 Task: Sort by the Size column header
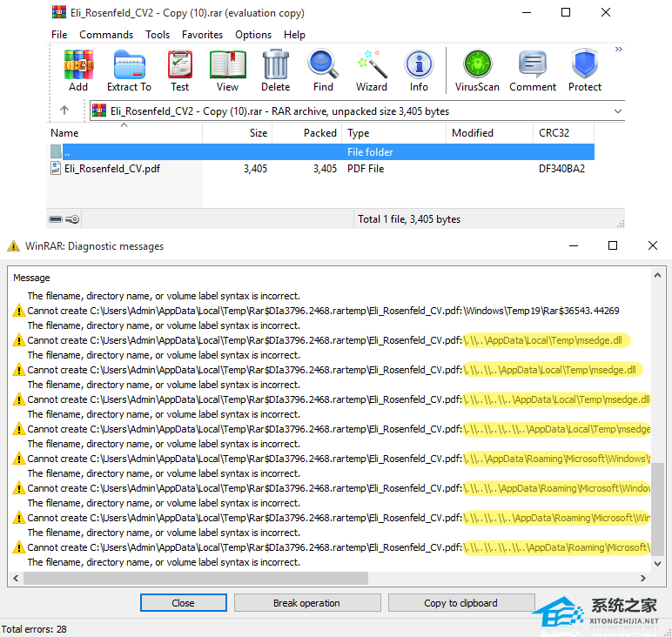click(237, 133)
